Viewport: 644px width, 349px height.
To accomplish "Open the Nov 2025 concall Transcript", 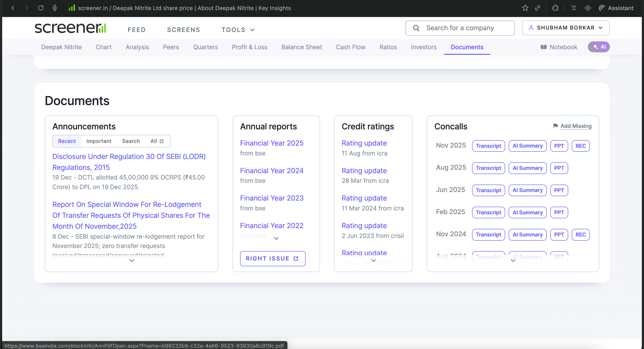I will [x=488, y=146].
